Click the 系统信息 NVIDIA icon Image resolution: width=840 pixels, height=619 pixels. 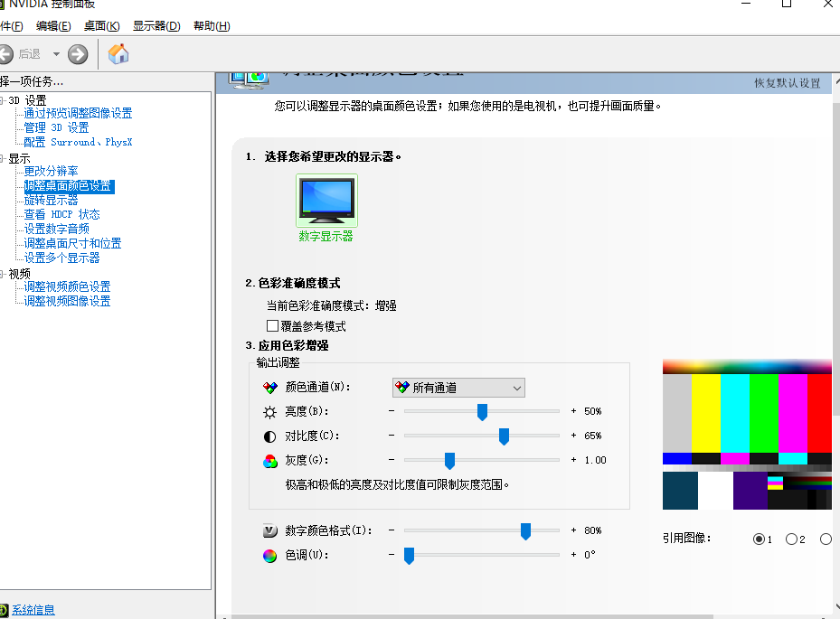click(4, 610)
